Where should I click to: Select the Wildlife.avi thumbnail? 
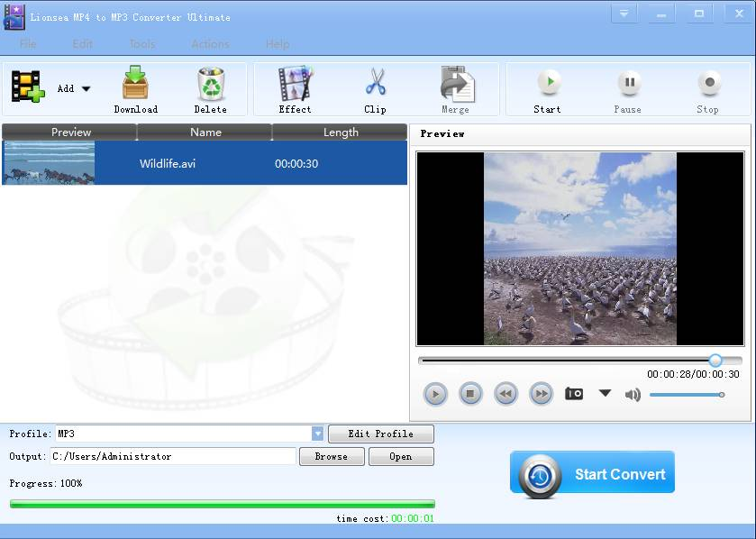pyautogui.click(x=49, y=163)
